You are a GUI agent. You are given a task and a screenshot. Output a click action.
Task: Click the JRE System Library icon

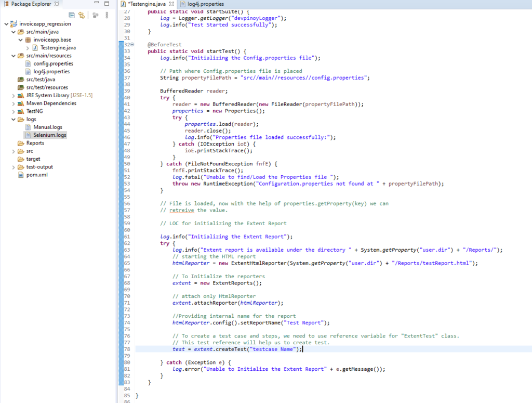click(x=21, y=95)
